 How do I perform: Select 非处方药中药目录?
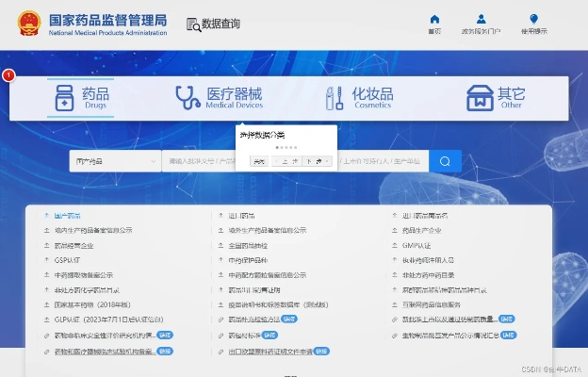(428, 275)
